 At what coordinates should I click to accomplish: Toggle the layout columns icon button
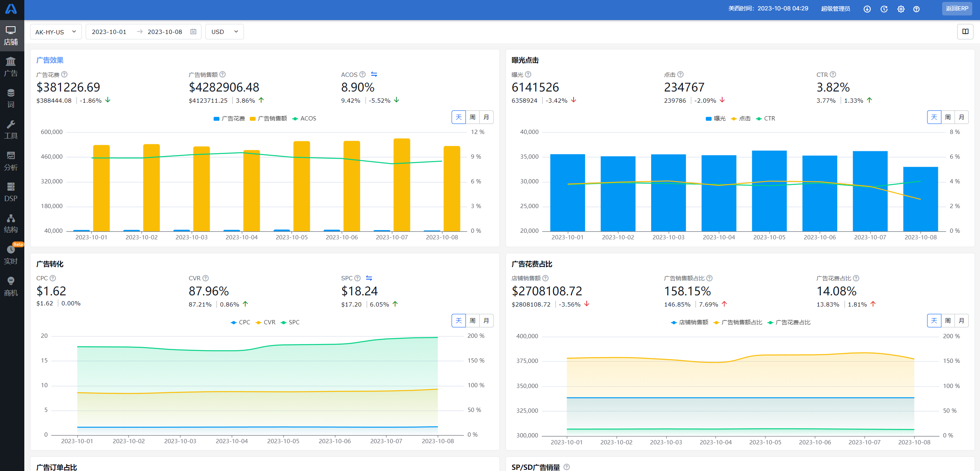click(965, 32)
